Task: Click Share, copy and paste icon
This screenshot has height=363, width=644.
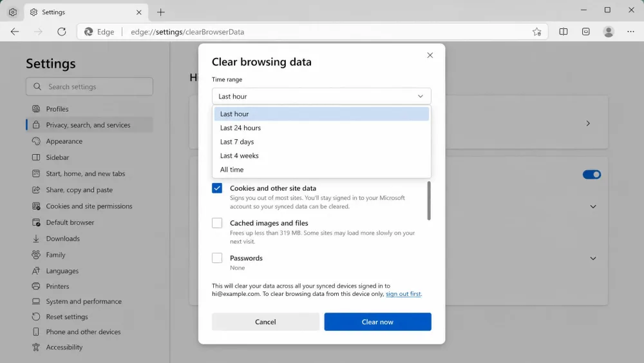Action: coord(36,190)
